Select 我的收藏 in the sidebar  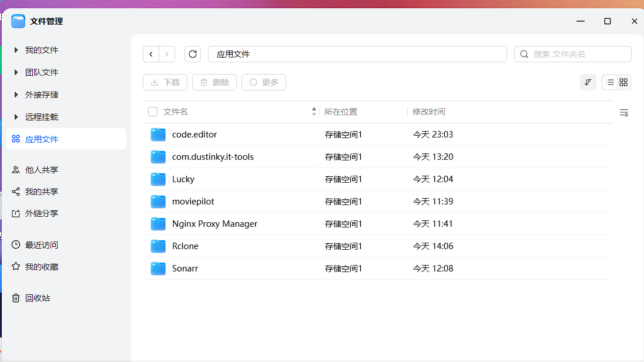pyautogui.click(x=41, y=267)
